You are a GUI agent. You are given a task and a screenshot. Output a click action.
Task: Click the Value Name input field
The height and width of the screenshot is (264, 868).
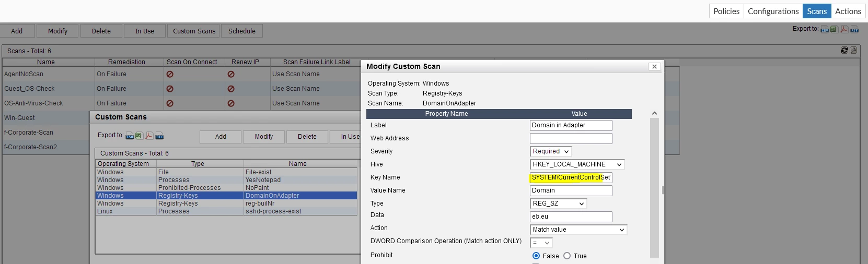[571, 190]
